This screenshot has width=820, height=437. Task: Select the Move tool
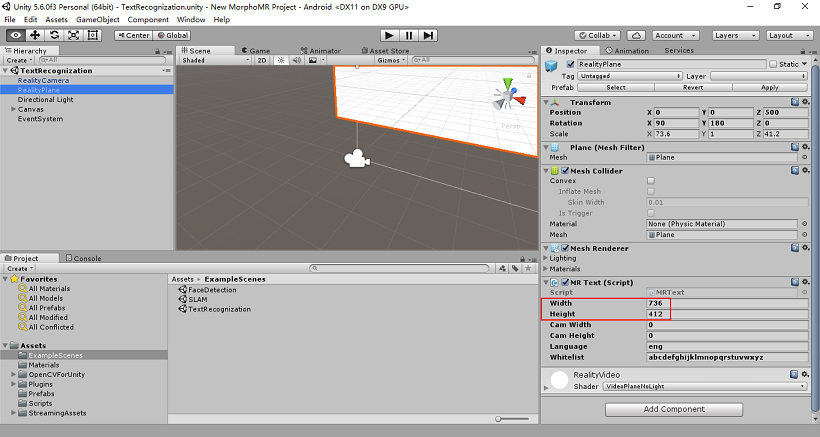point(35,35)
